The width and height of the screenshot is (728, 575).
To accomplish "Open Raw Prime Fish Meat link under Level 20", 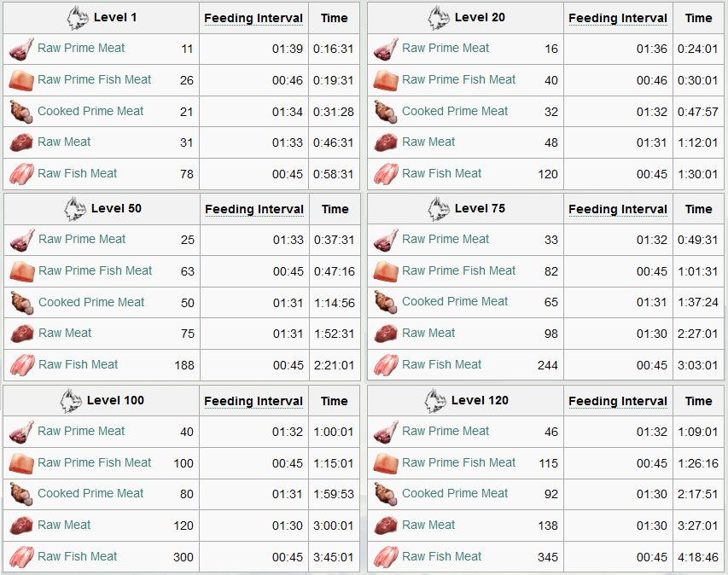I will [458, 79].
